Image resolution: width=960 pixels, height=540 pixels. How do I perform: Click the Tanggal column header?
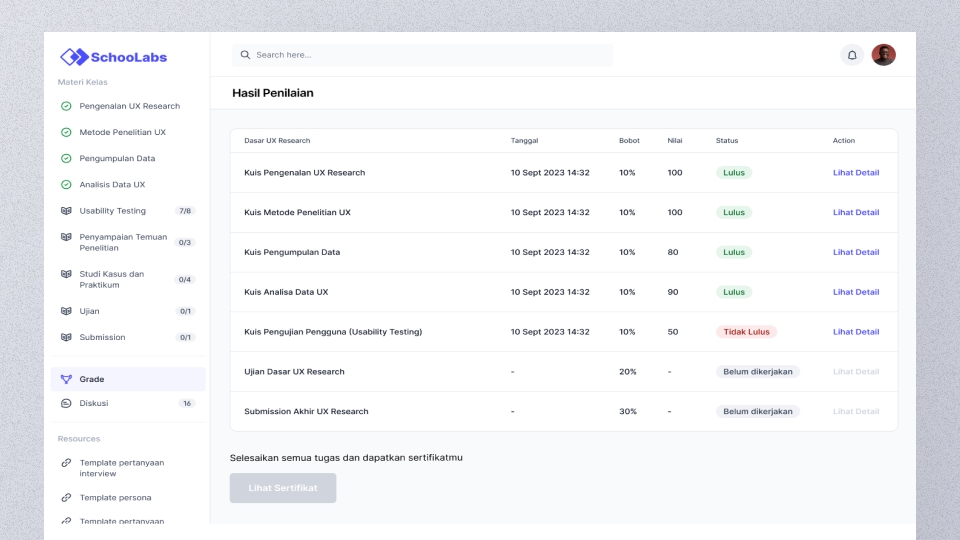pyautogui.click(x=525, y=141)
